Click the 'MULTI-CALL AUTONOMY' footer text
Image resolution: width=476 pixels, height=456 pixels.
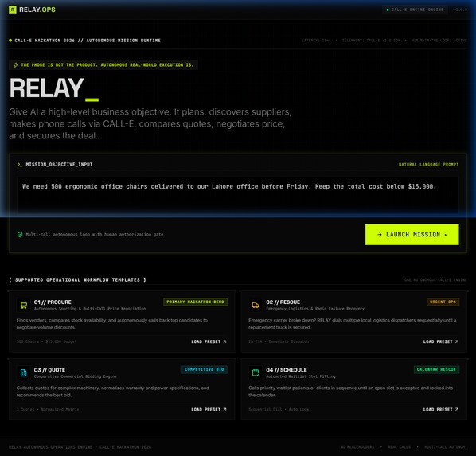(x=446, y=447)
